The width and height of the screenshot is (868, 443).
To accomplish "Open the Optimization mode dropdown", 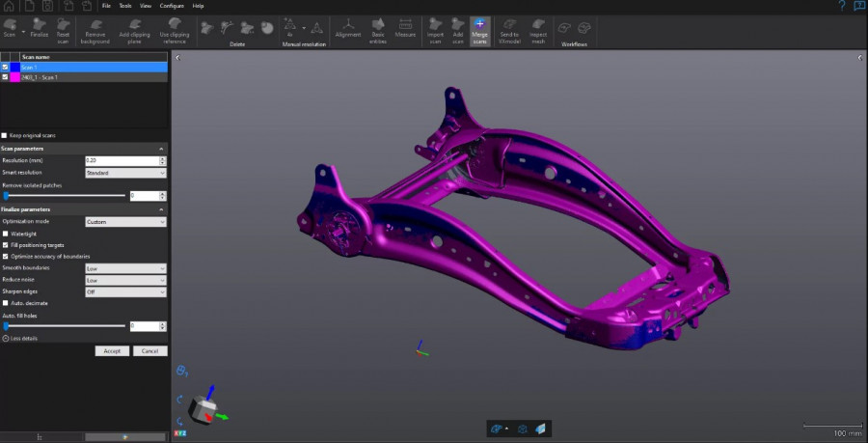I will point(125,222).
